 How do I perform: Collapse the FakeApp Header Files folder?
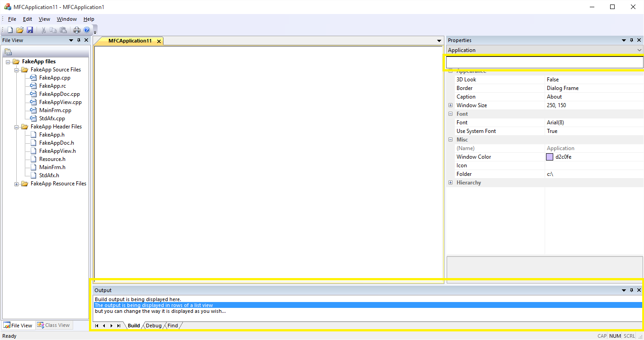point(17,127)
